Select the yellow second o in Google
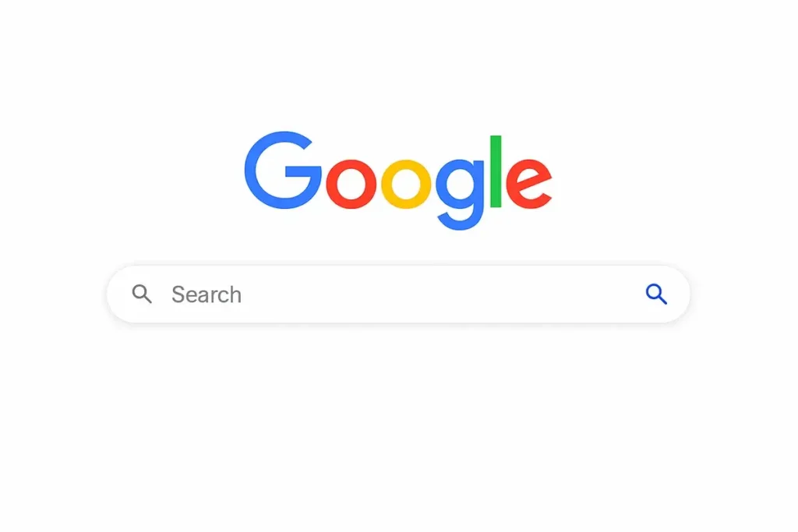The width and height of the screenshot is (798, 532). pyautogui.click(x=406, y=184)
